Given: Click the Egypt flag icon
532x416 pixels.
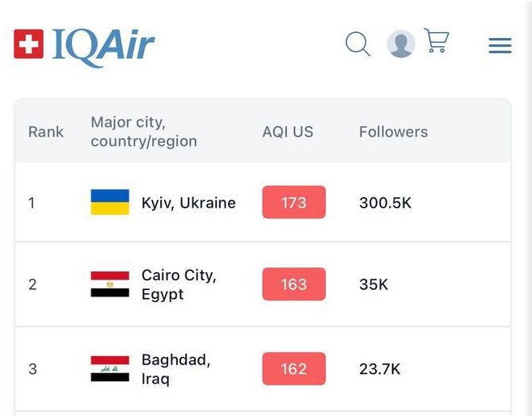Looking at the screenshot, I should click(110, 284).
